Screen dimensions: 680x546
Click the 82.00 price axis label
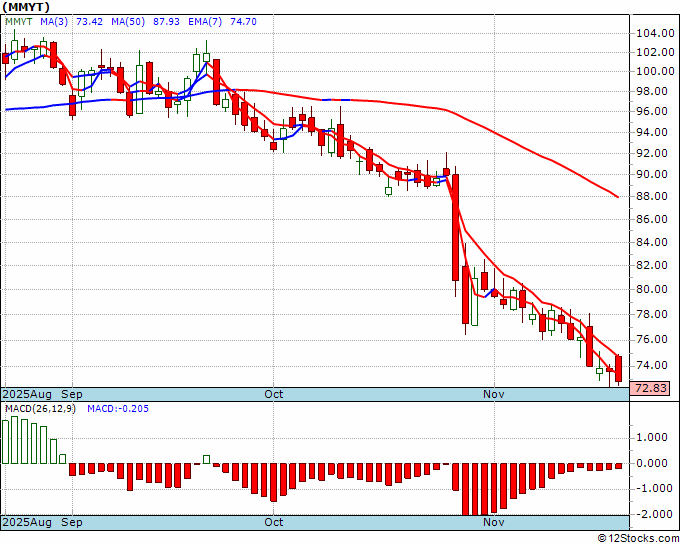[652, 265]
